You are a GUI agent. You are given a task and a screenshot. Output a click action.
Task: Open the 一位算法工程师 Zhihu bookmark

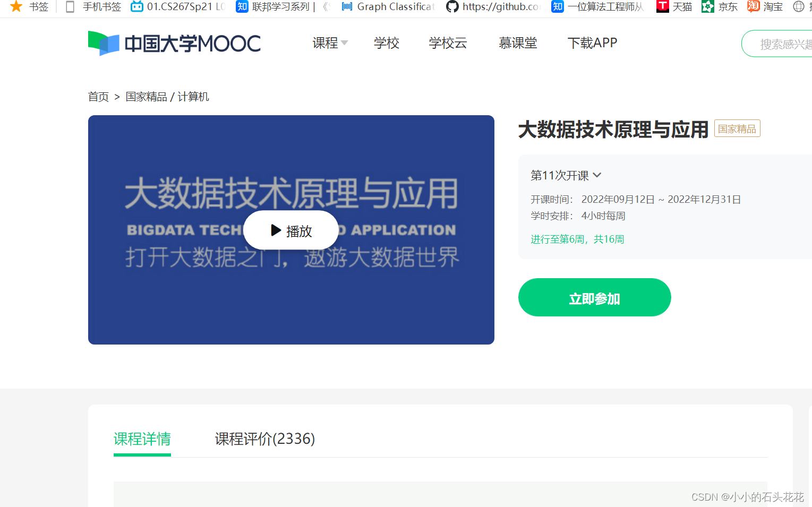597,6
